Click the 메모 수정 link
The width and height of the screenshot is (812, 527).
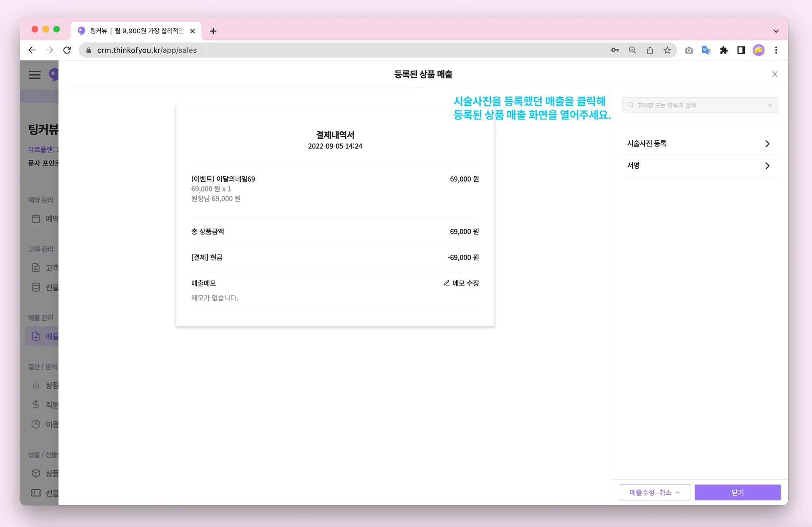[x=465, y=283]
